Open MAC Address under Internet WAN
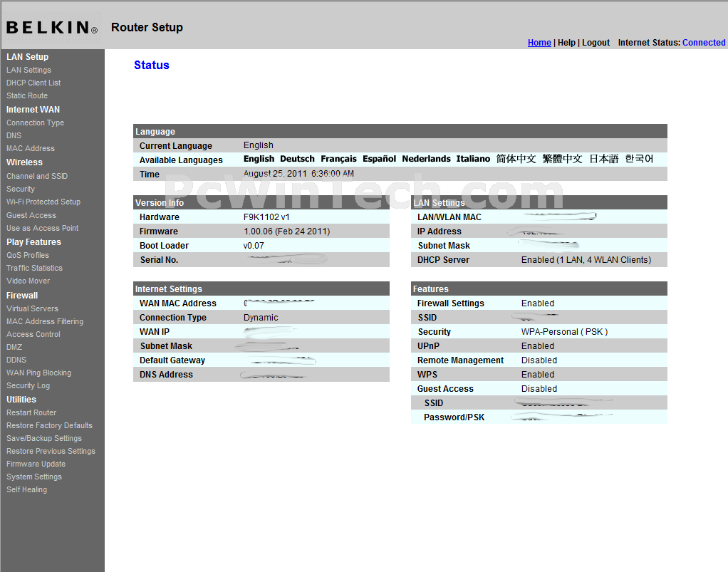728x572 pixels. (30, 149)
